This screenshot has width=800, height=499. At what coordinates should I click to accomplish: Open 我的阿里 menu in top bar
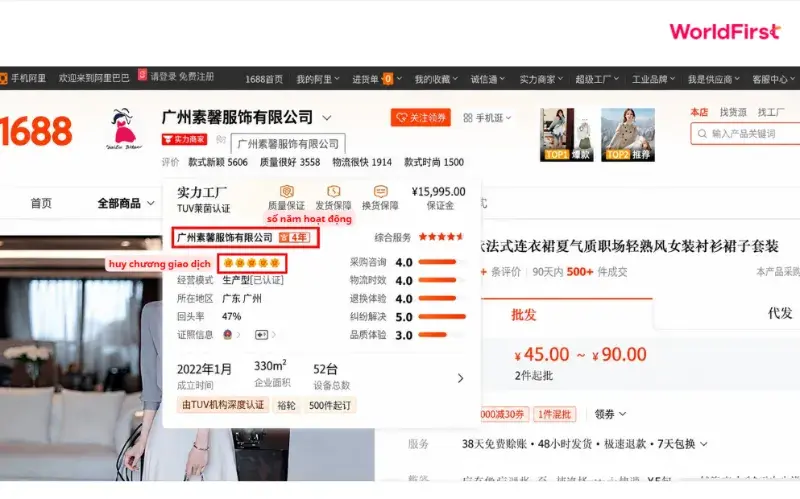pos(317,79)
